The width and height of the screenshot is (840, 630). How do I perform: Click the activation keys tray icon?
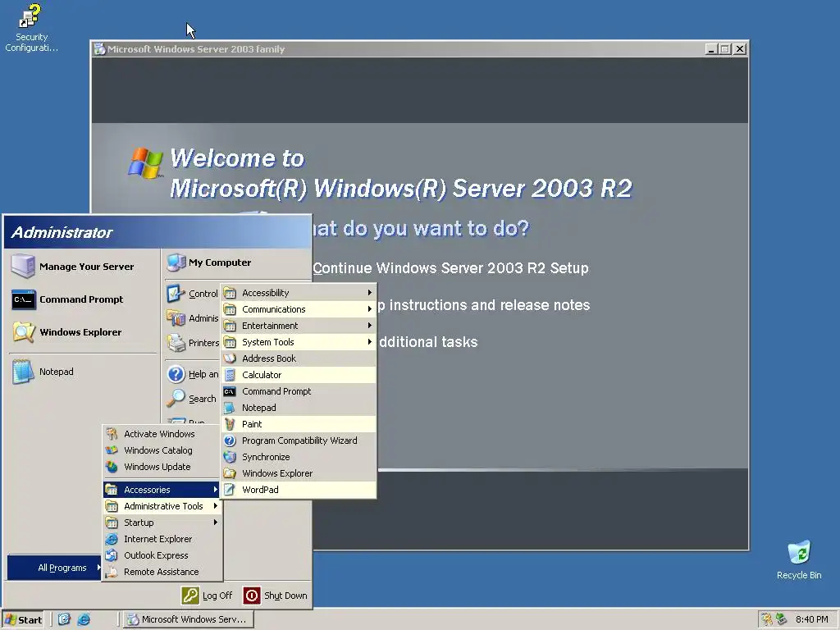767,619
